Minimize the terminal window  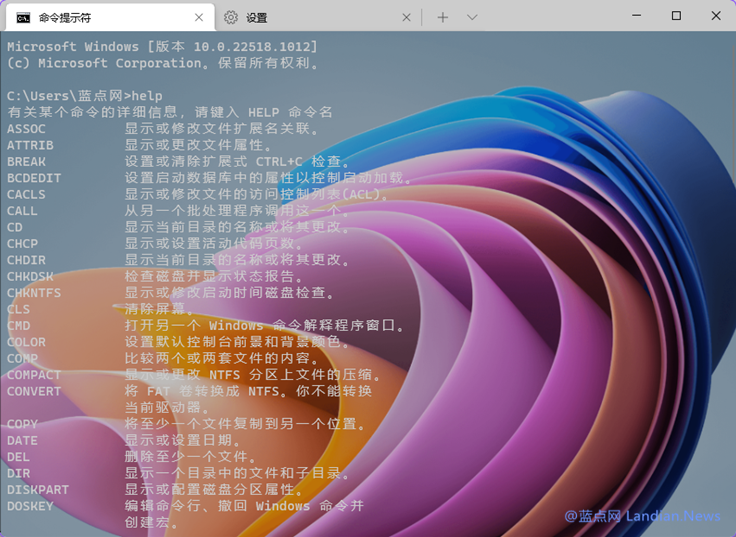pyautogui.click(x=636, y=15)
